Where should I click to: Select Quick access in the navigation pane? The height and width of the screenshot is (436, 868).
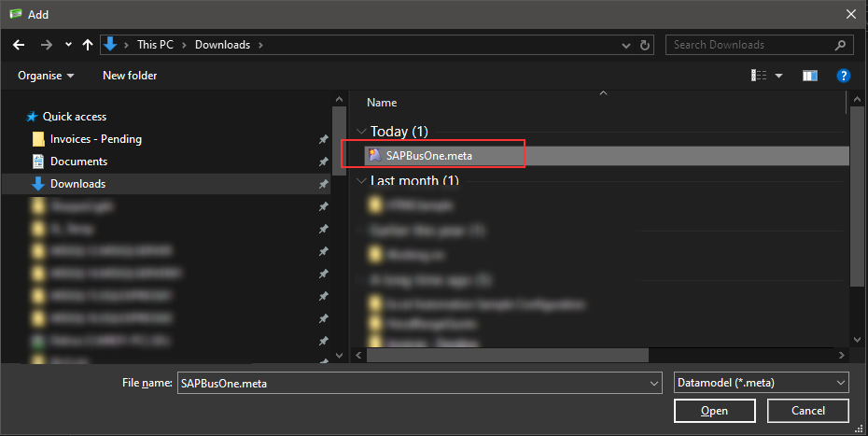[75, 117]
